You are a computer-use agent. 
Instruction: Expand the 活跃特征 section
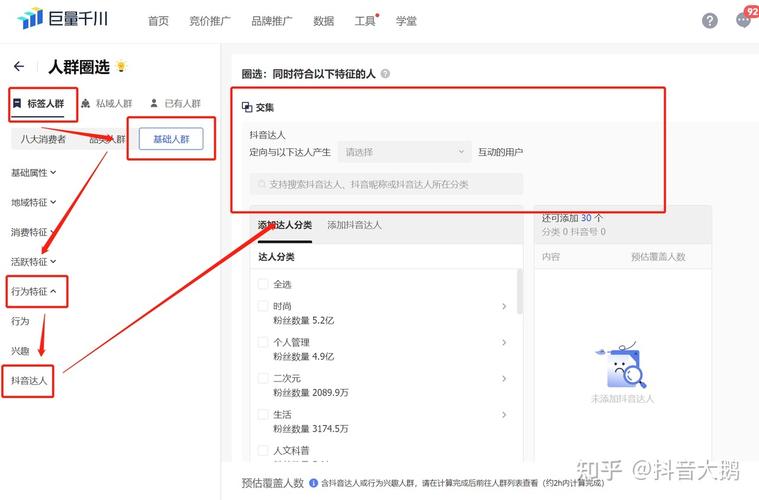coord(33,262)
